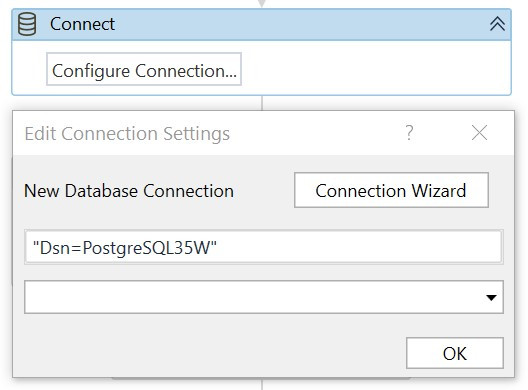Click blank area right of Configure Connection button

click(x=374, y=69)
